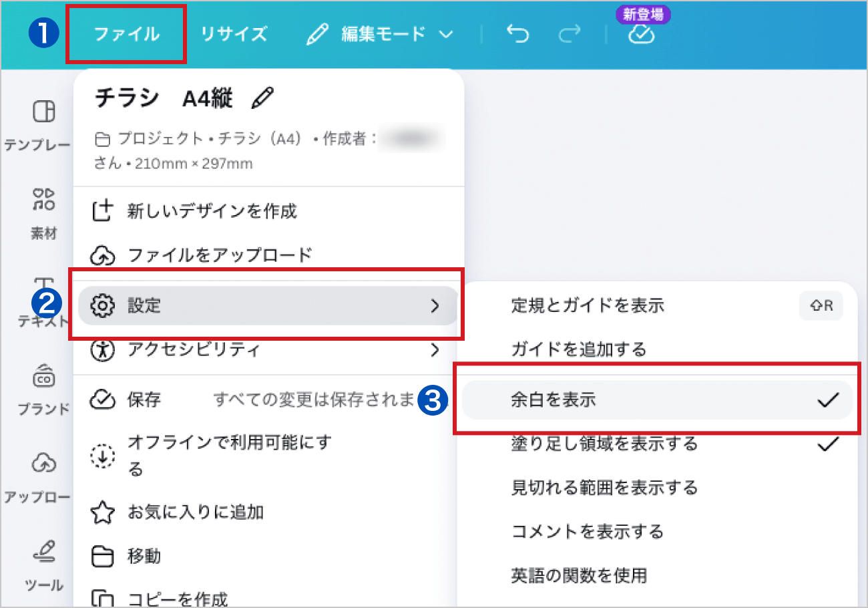
Task: Click the pencil icon beside 編集モード
Action: 318,35
